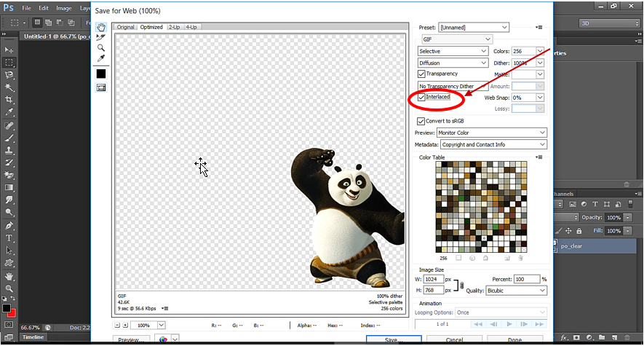644x346 pixels.
Task: Switch to the 4-Up tab
Action: coord(191,27)
